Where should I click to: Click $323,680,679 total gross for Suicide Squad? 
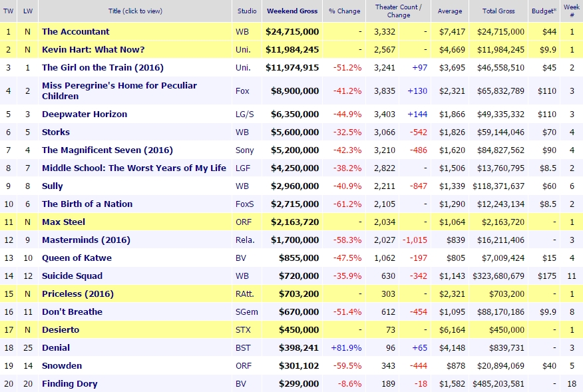click(x=498, y=276)
